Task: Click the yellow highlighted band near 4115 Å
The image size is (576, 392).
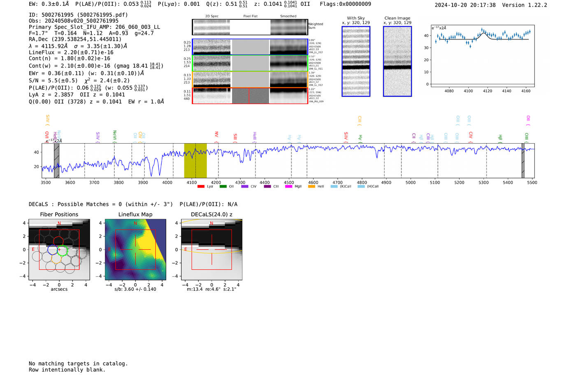Action: (x=195, y=160)
